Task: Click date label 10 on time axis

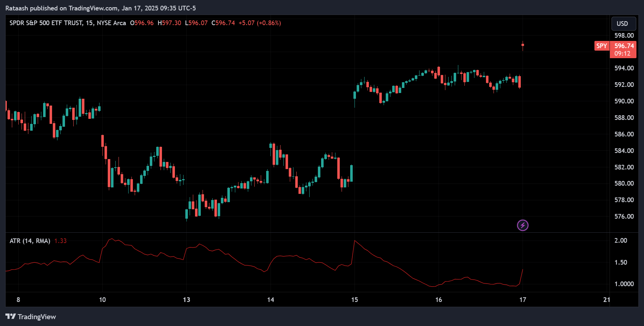Action: tap(102, 300)
